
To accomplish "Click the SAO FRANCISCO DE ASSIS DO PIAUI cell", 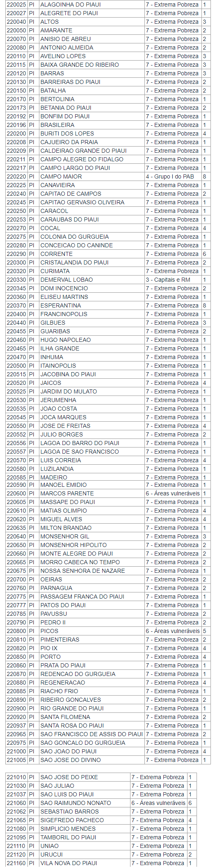I will [91, 734].
